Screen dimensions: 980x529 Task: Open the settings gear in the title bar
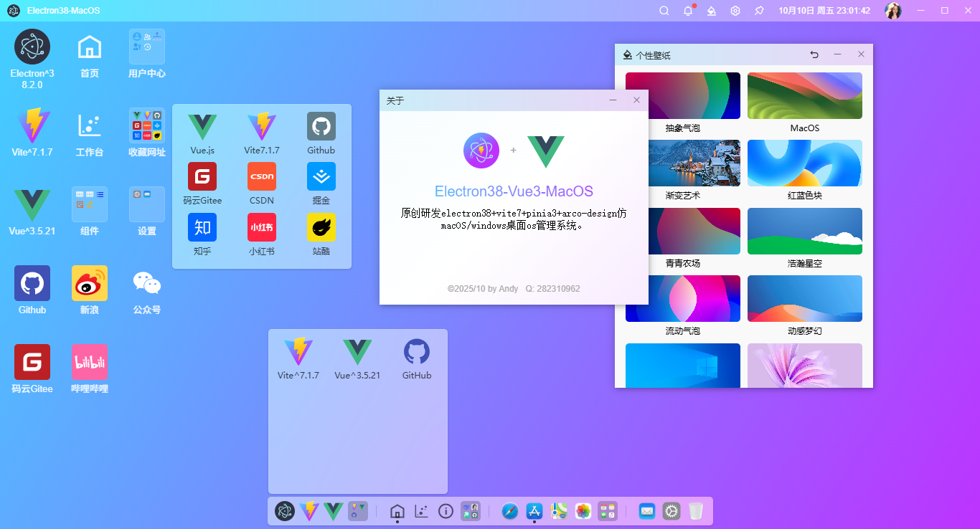(735, 10)
